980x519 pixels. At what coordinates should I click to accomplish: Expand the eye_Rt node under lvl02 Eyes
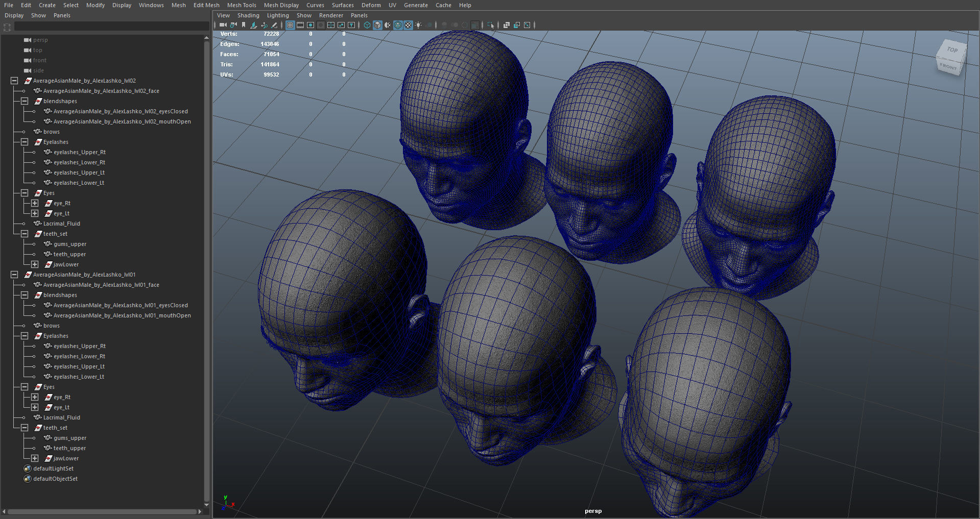35,203
